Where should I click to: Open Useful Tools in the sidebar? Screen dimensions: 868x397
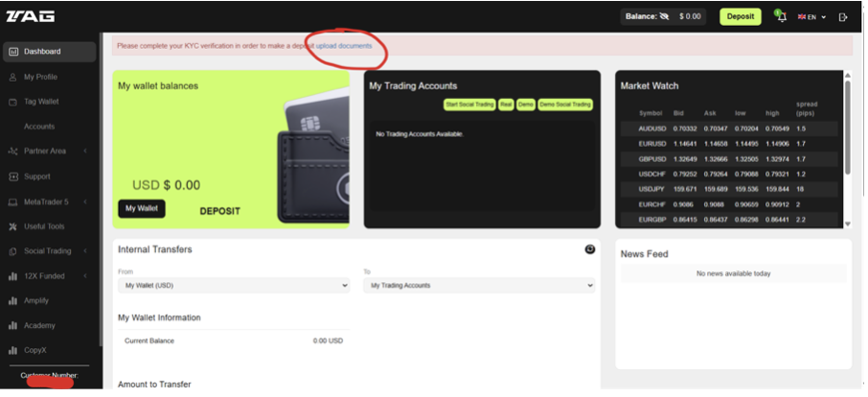44,226
